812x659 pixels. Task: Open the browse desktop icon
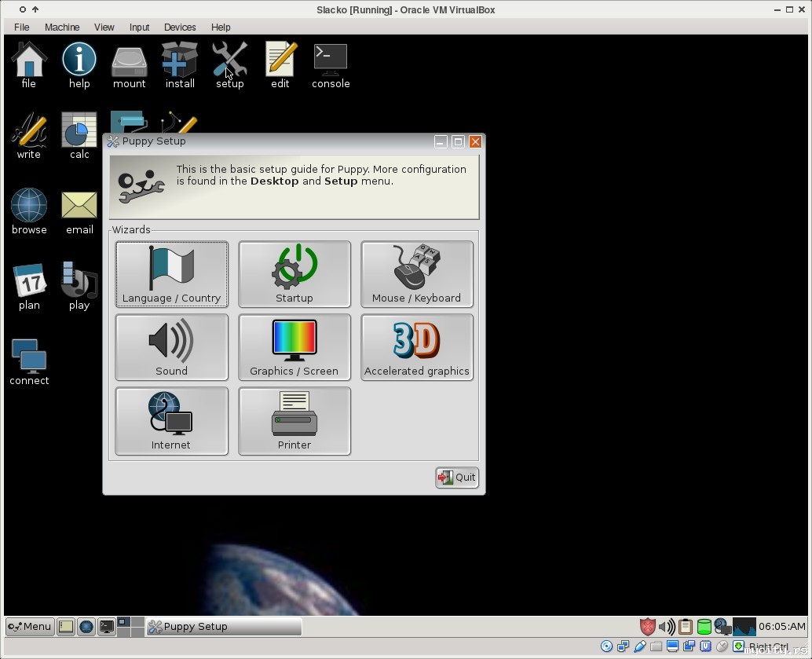29,211
